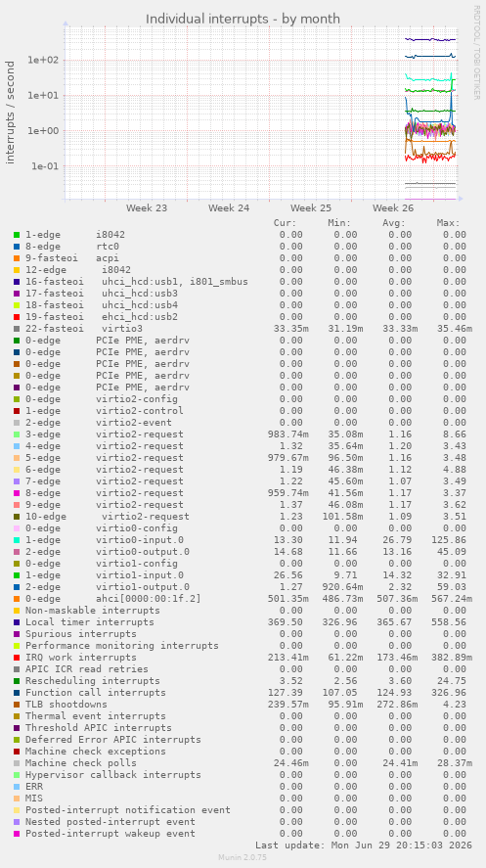This screenshot has width=486, height=868.
Task: Click the dark blue swatch for Local timer interrupts
Action: (17, 622)
